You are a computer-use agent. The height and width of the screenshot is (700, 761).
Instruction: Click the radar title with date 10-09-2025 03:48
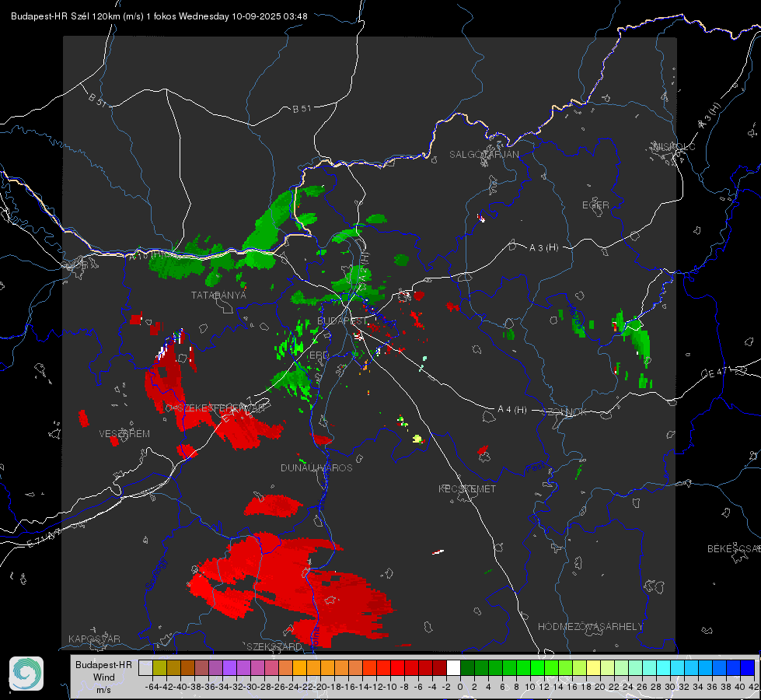tap(159, 16)
